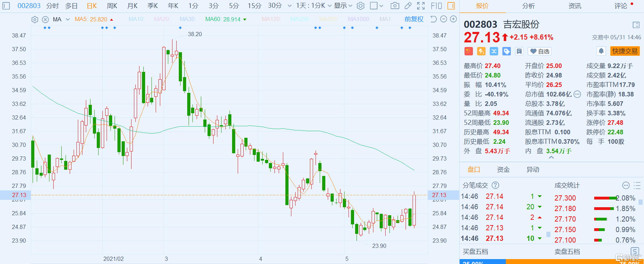
Task: Expand chart to fullscreen
Action: tap(421, 6)
